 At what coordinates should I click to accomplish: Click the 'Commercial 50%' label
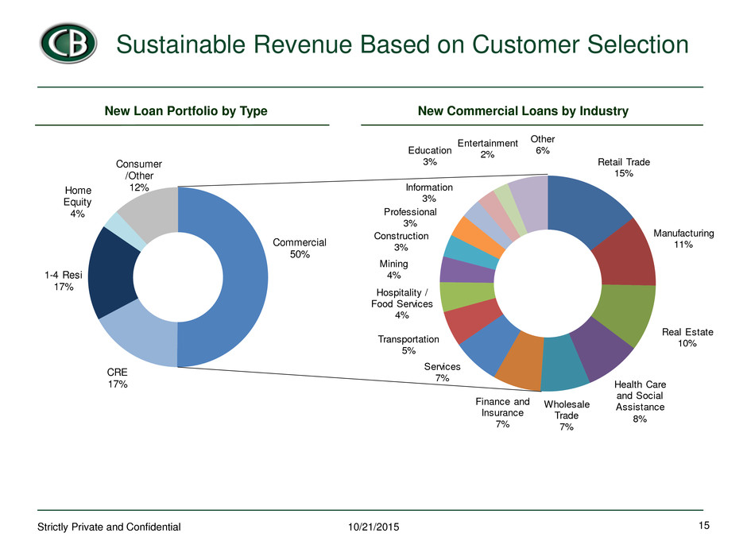(300, 248)
